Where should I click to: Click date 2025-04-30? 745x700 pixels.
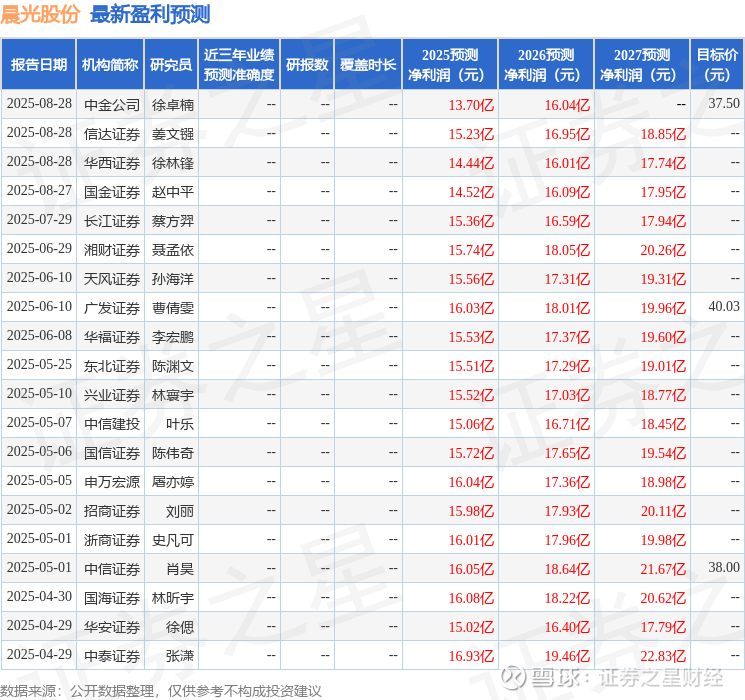(x=39, y=596)
